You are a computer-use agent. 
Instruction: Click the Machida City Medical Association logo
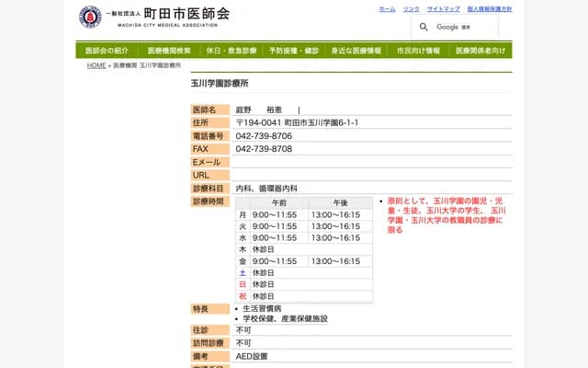point(154,17)
